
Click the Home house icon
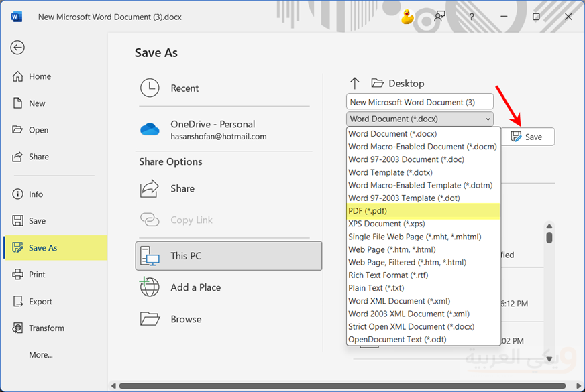pos(17,76)
